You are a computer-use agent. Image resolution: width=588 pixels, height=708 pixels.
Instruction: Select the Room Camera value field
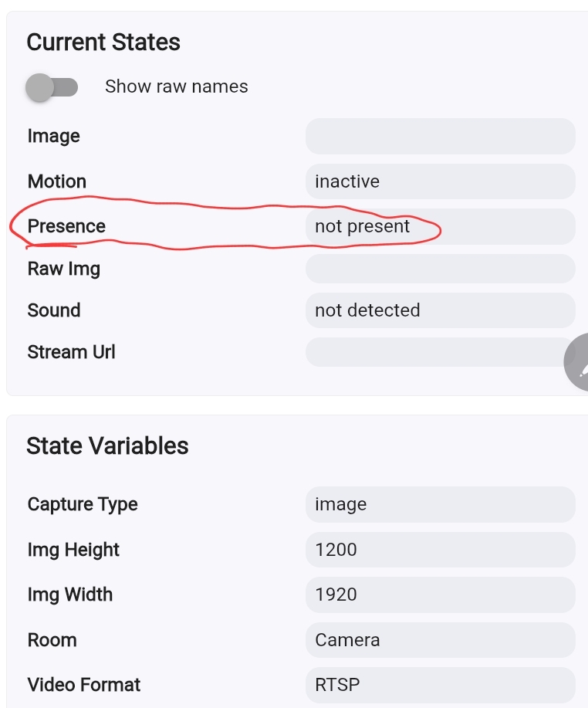click(x=440, y=640)
